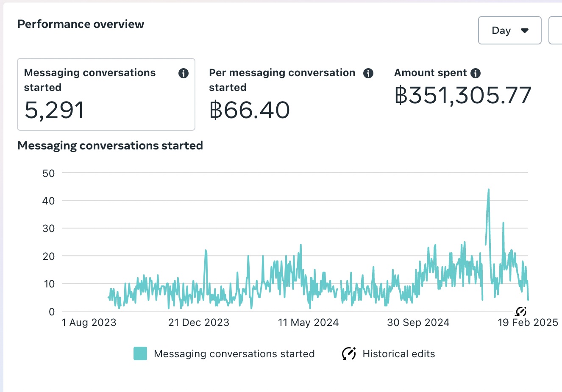This screenshot has width=562, height=392.
Task: Show info for Messaging conversations started
Action: pos(183,73)
